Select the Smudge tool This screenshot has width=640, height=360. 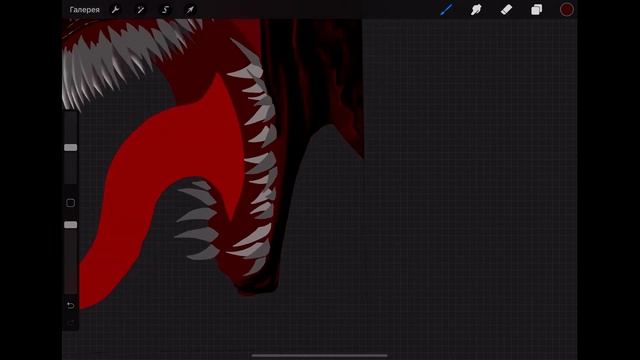coord(476,10)
